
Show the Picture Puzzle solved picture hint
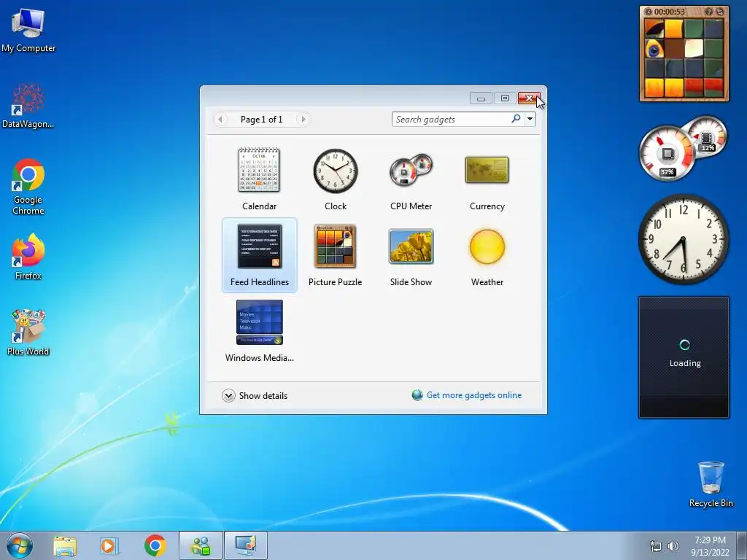point(708,12)
